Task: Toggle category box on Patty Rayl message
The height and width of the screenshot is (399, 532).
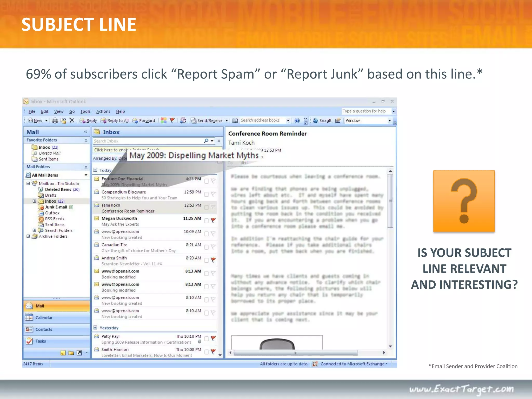Action: click(207, 339)
